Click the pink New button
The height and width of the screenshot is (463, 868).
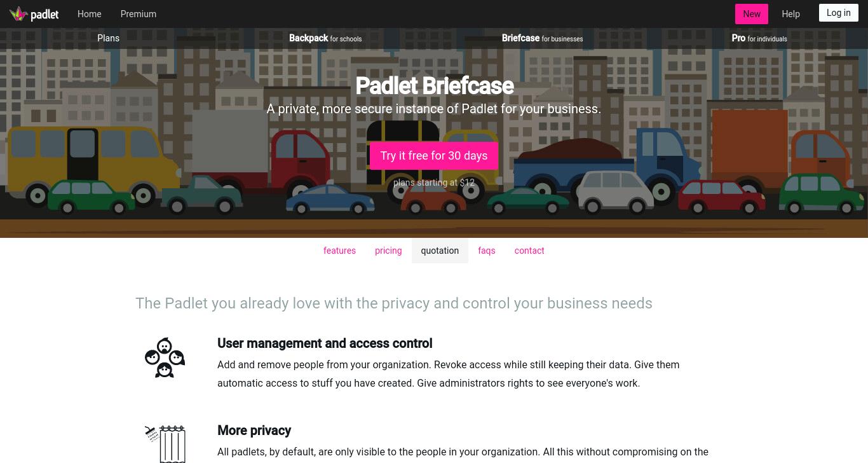pyautogui.click(x=752, y=14)
